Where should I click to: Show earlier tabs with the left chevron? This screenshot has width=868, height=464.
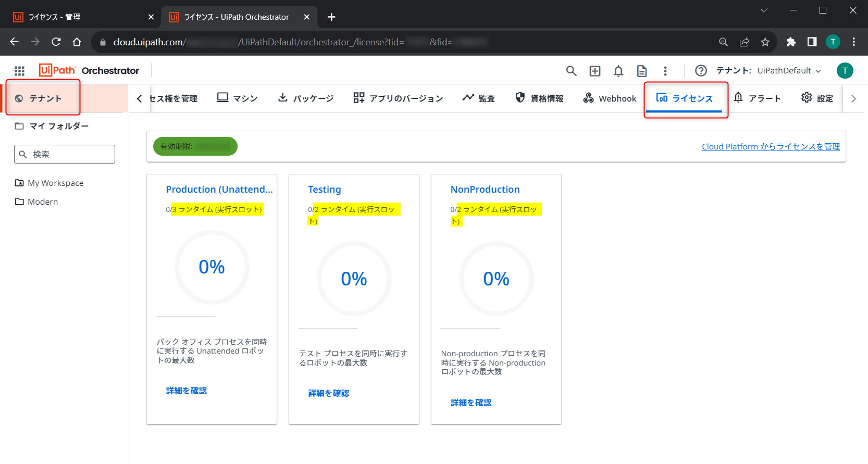[139, 98]
